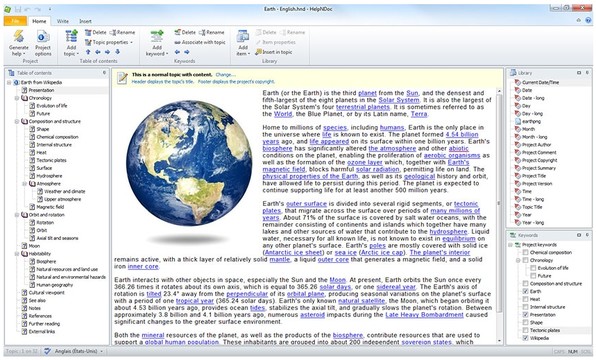This screenshot has width=596, height=360.
Task: Click the Add keyword icon
Action: (157, 36)
